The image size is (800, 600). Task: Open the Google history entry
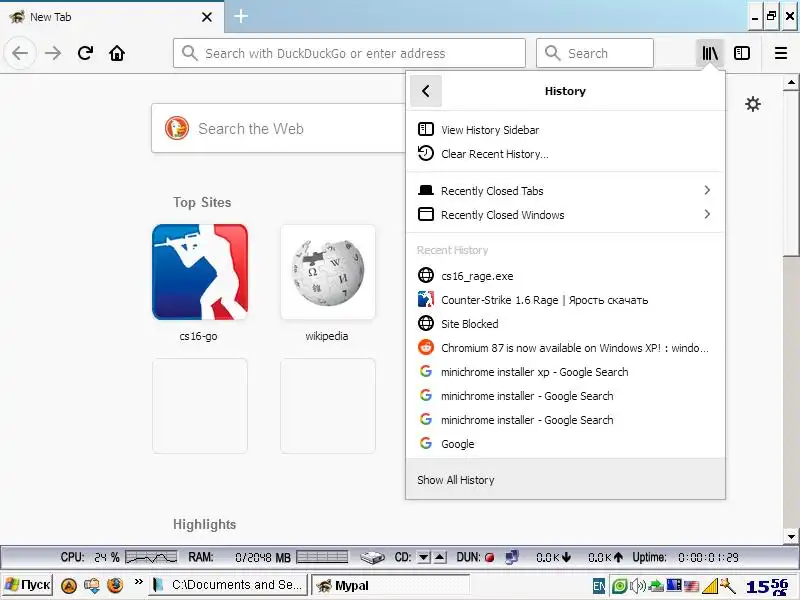[x=565, y=443]
